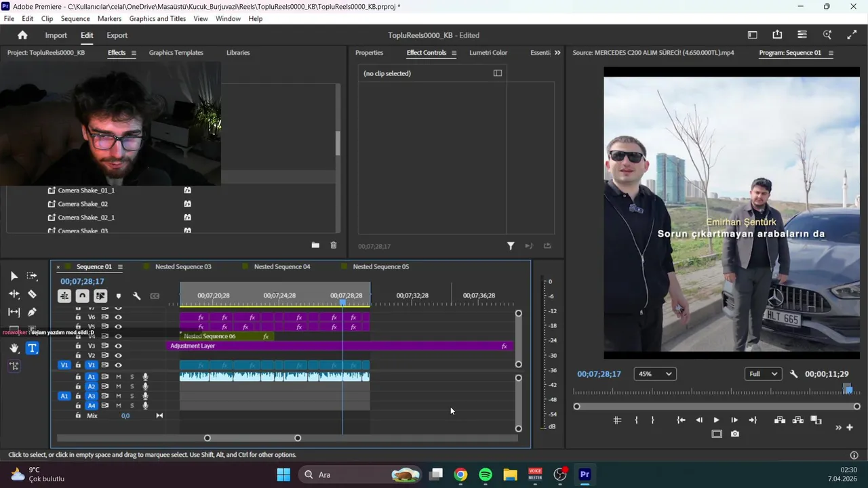Select the Hand tool
This screenshot has height=488, width=868.
pos(14,348)
